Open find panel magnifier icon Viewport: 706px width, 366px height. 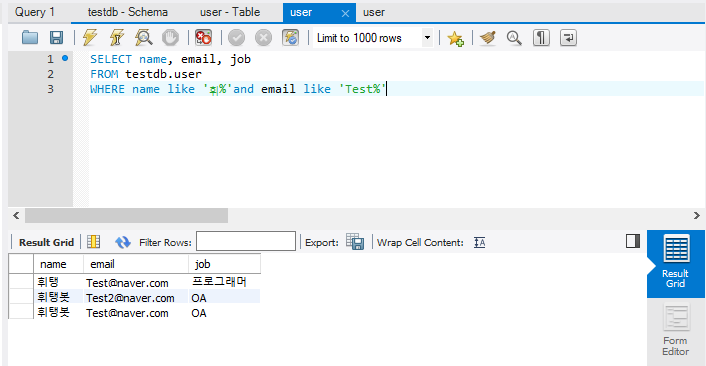click(514, 38)
